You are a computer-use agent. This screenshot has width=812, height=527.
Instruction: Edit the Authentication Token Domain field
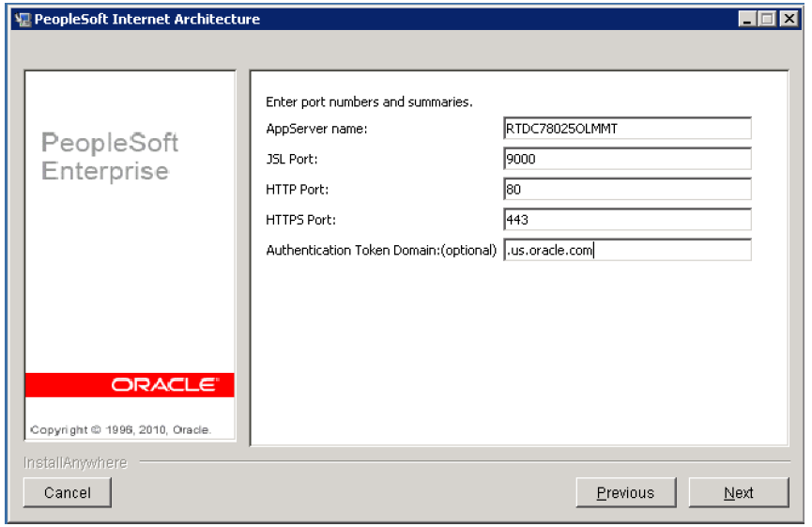coord(627,250)
